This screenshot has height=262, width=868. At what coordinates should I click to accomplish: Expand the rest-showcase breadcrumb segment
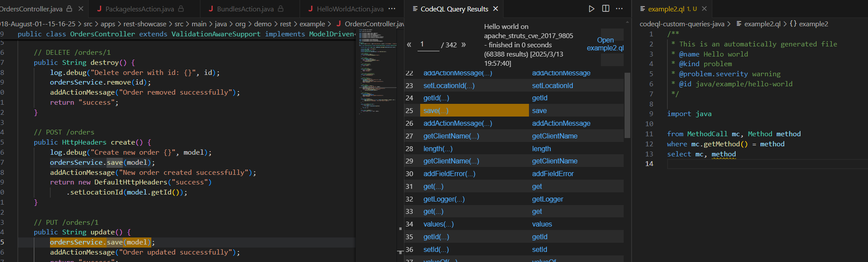(145, 24)
